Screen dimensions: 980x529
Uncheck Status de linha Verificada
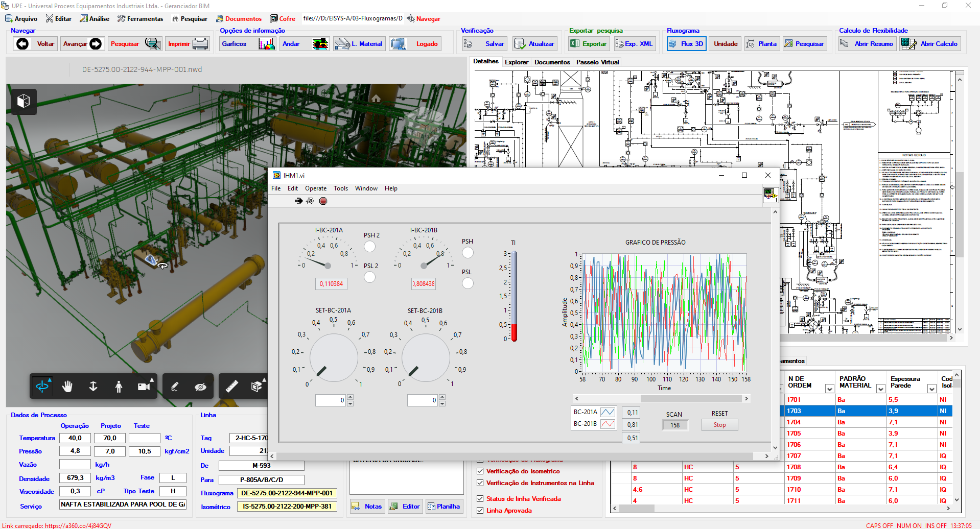480,499
